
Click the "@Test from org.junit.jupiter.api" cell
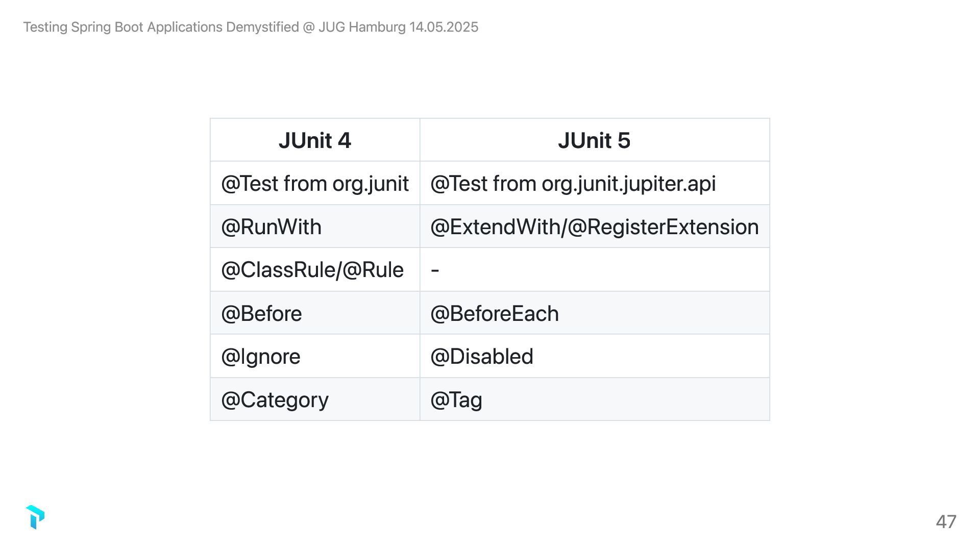click(x=573, y=184)
